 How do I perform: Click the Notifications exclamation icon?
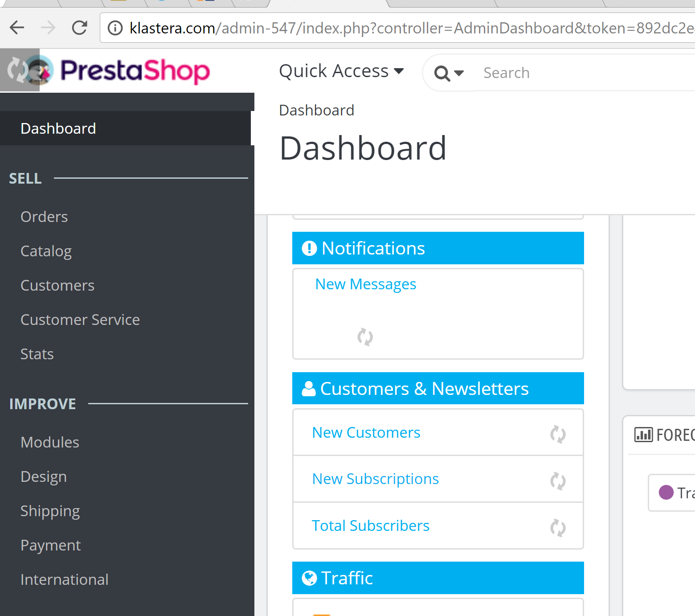tap(309, 248)
